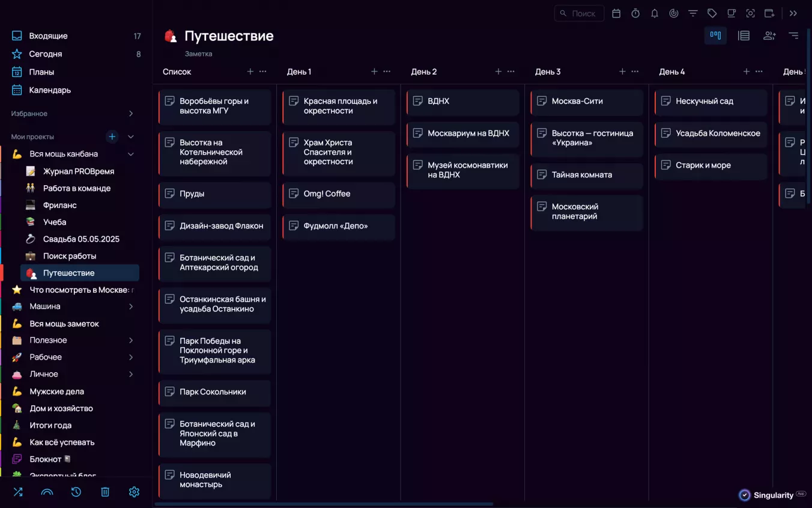Screen dimensions: 812x508
Task: Add a card to День 4 column
Action: pyautogui.click(x=747, y=72)
